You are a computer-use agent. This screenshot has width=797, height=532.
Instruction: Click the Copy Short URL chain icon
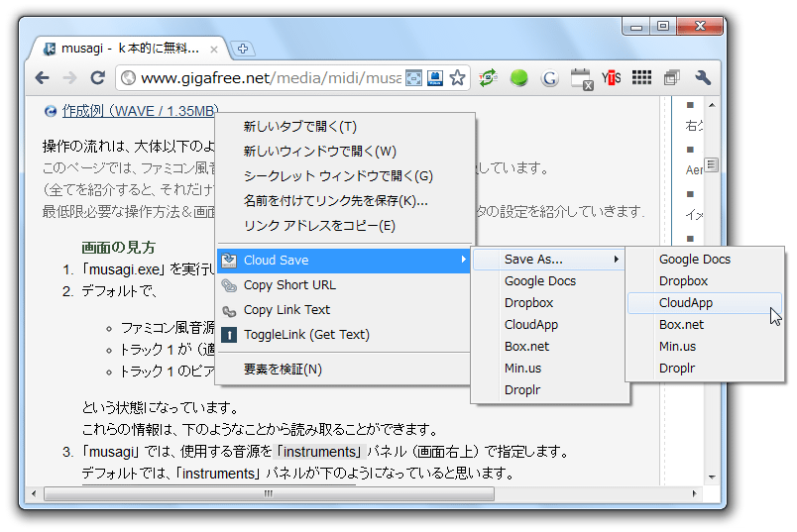tap(229, 285)
